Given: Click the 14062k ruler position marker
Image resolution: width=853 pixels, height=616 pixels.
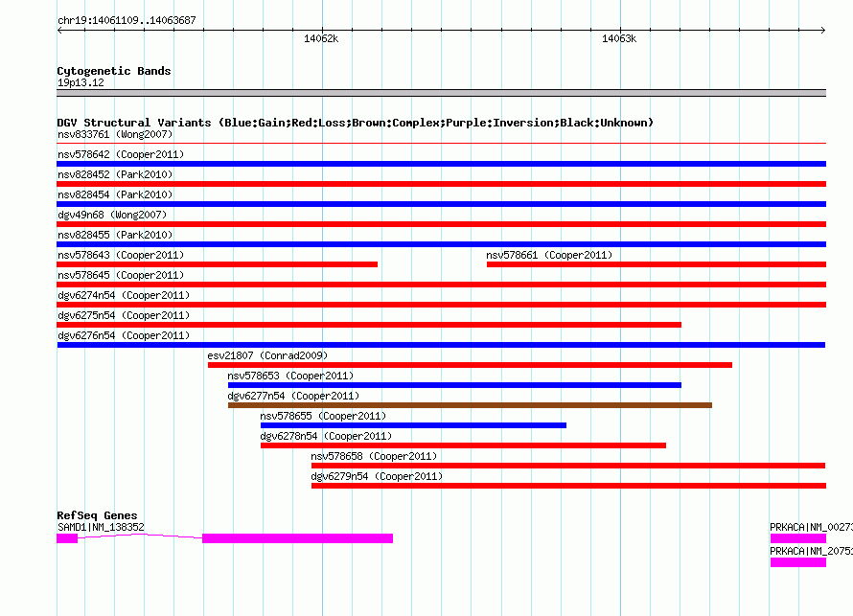Looking at the screenshot, I should point(321,38).
